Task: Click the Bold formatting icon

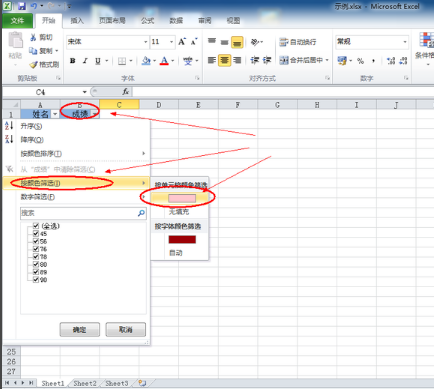Action: tap(72, 61)
